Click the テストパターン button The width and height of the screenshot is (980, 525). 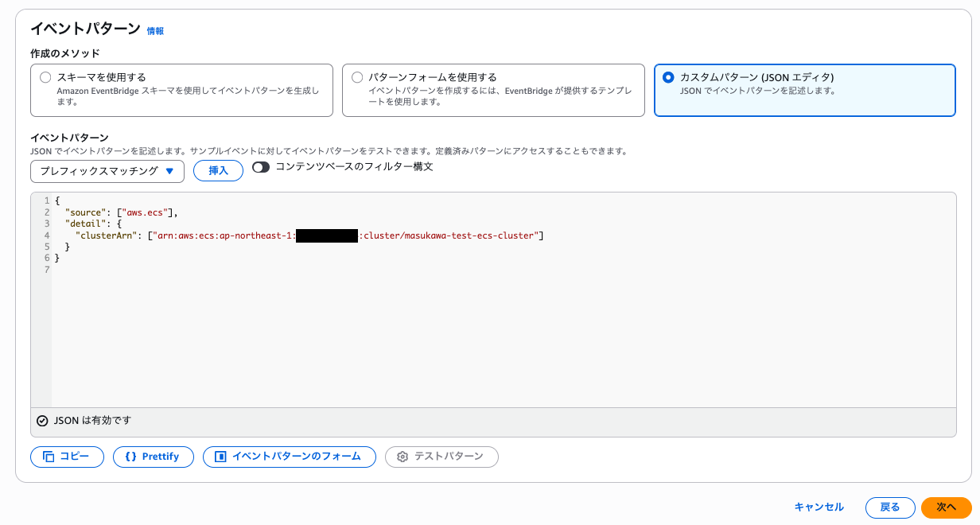pos(441,457)
